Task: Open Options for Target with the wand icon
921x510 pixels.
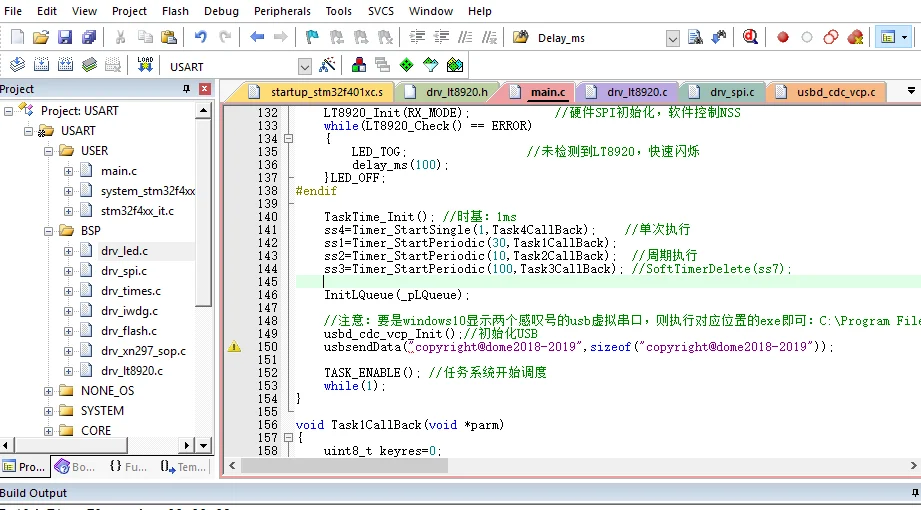Action: click(327, 65)
